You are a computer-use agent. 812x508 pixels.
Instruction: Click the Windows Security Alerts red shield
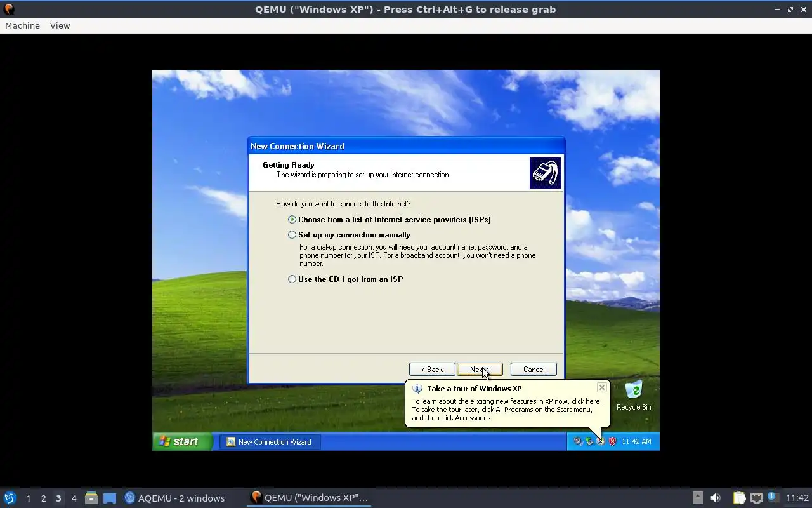click(612, 441)
